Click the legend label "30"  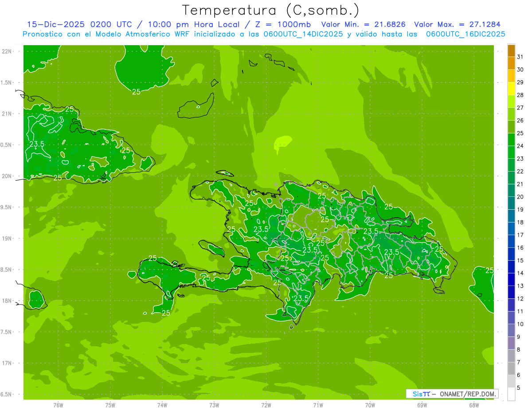pyautogui.click(x=520, y=70)
